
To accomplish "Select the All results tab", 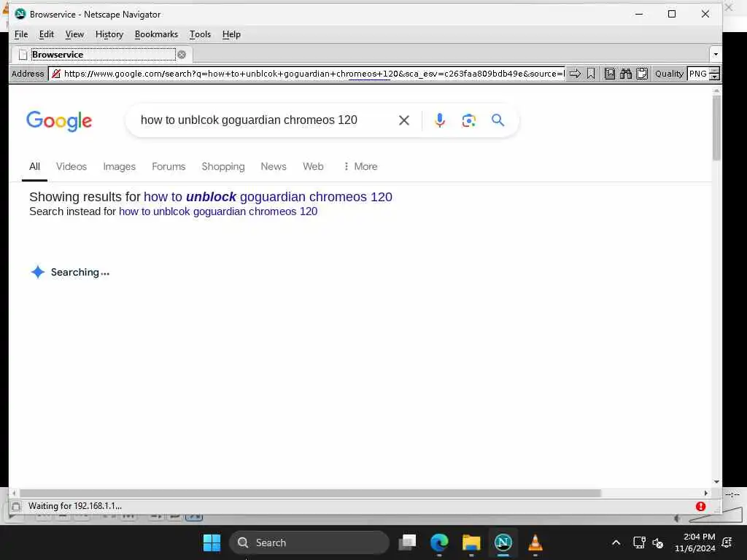I will (34, 166).
